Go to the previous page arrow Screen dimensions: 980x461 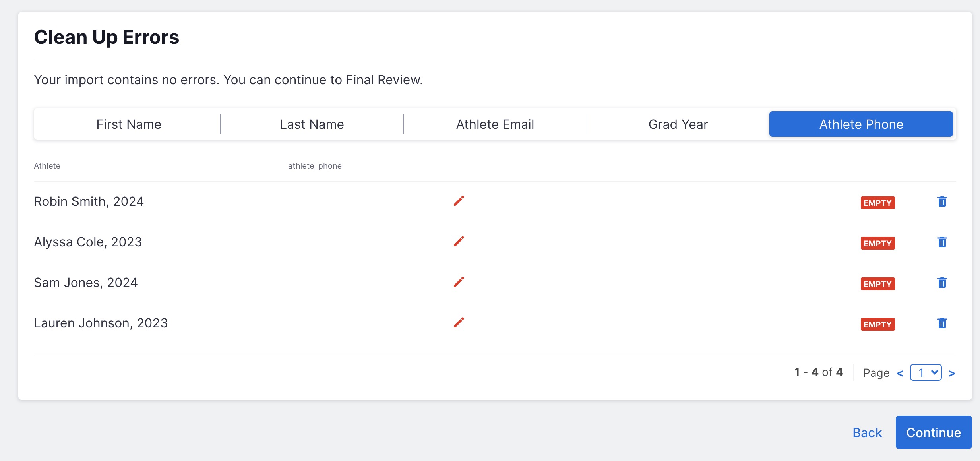coord(900,374)
